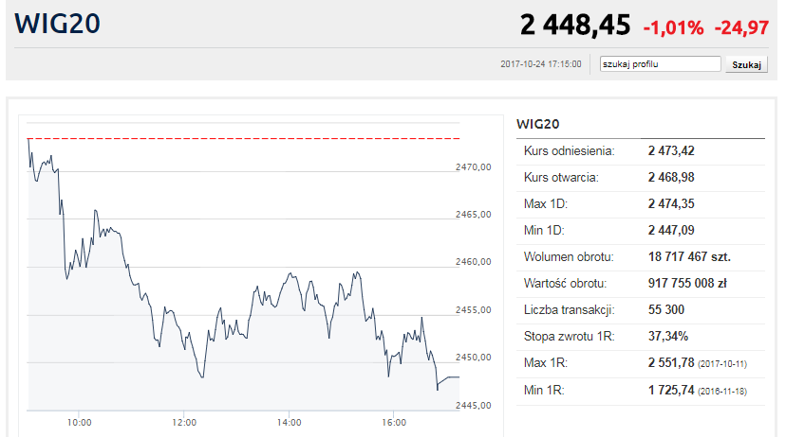This screenshot has height=437, width=786.
Task: Click the Wolumen obrotu row
Action: click(x=640, y=257)
